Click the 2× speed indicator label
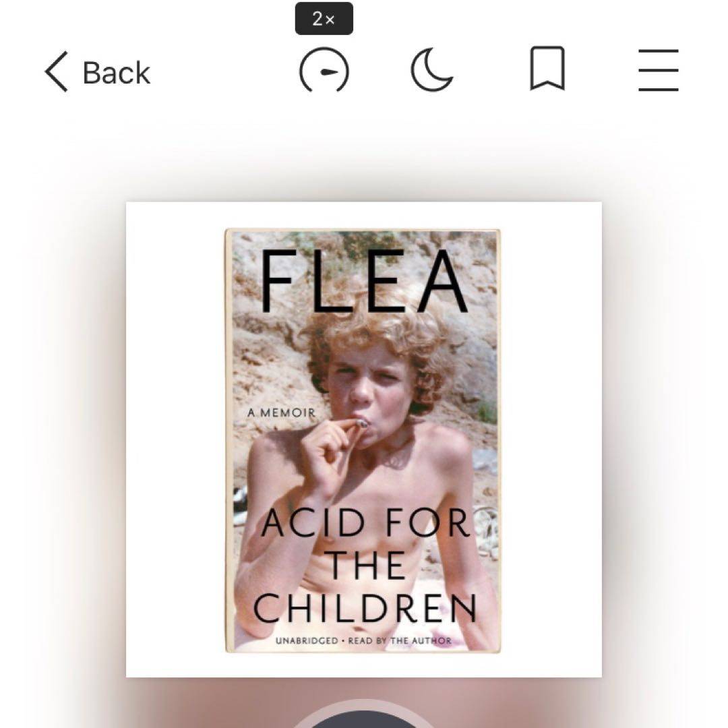 click(324, 19)
